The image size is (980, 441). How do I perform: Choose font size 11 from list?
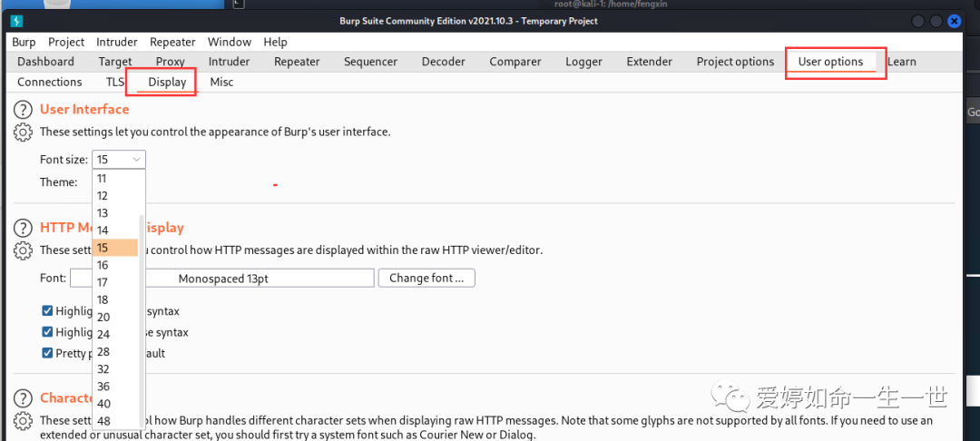point(115,178)
